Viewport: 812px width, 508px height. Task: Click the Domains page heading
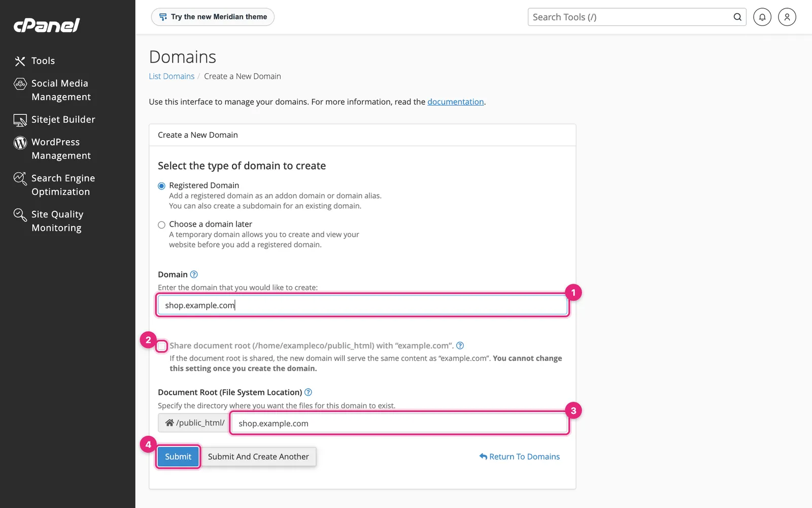click(x=183, y=57)
